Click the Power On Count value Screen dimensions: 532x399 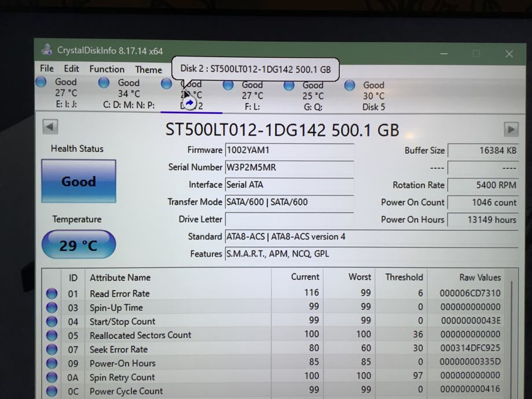[x=483, y=202]
